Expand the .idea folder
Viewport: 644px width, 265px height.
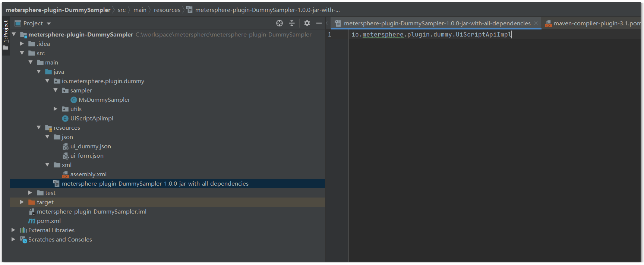[x=22, y=44]
